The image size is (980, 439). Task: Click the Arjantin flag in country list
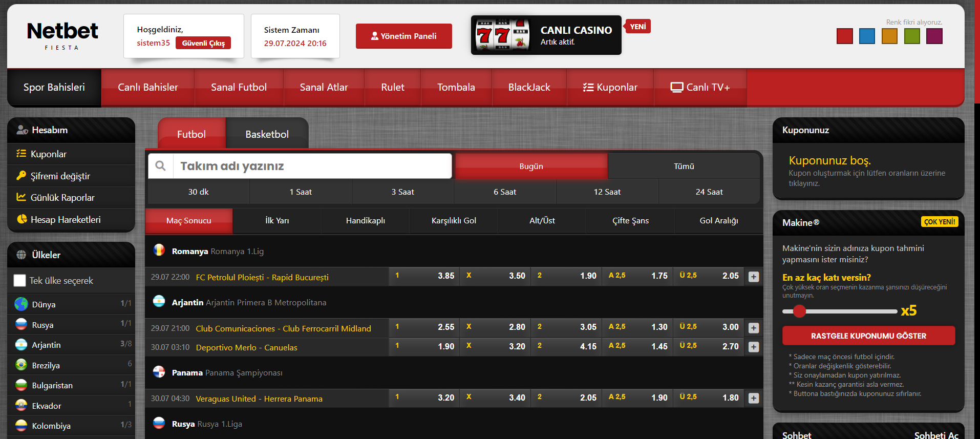point(21,344)
